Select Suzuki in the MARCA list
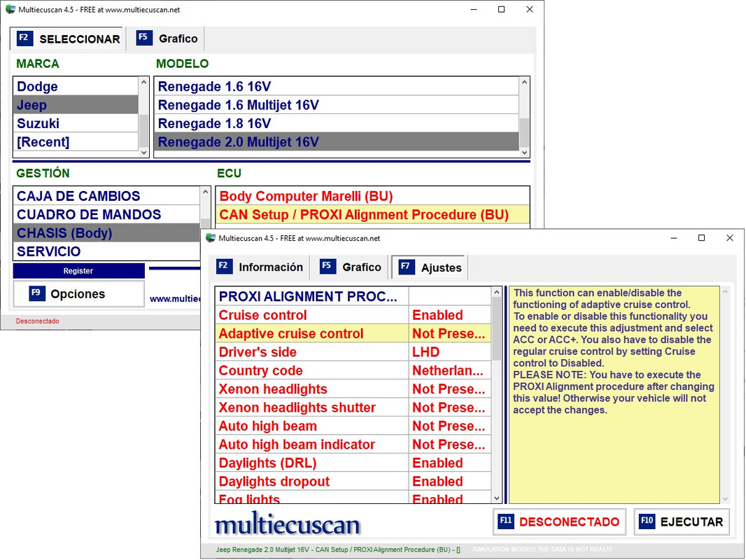 point(76,123)
